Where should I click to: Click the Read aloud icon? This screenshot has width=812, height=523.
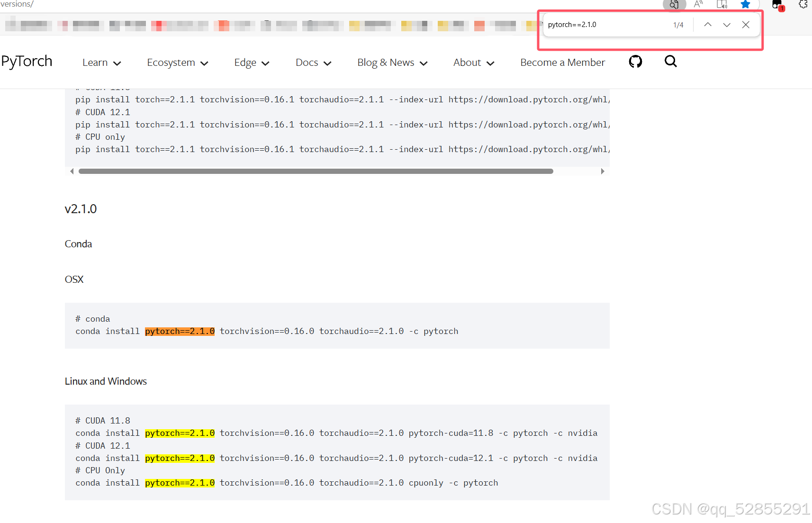click(x=698, y=4)
